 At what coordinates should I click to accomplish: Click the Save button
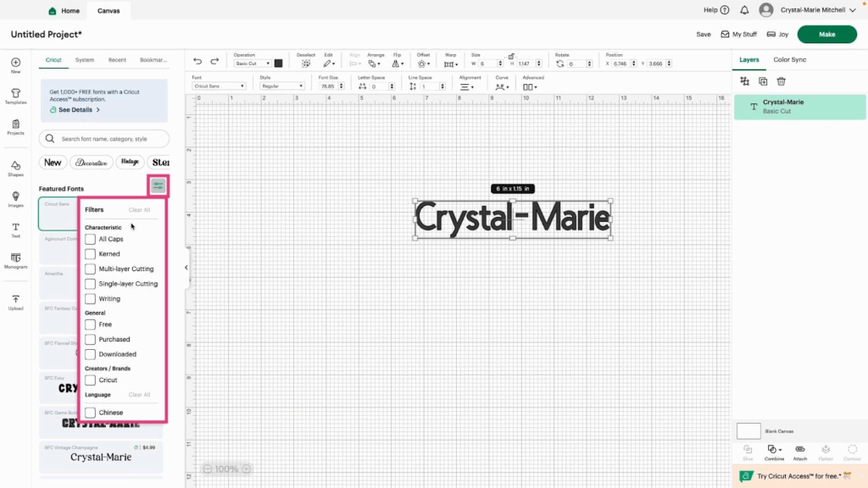703,34
